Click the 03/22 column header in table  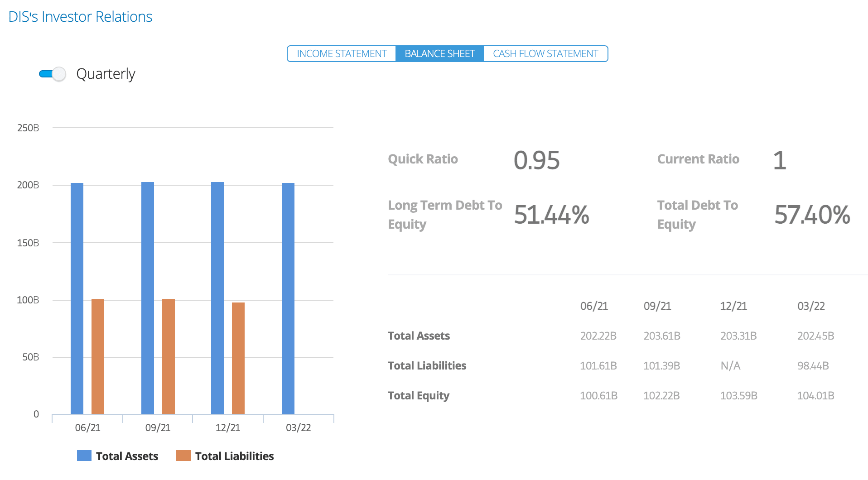pos(811,306)
